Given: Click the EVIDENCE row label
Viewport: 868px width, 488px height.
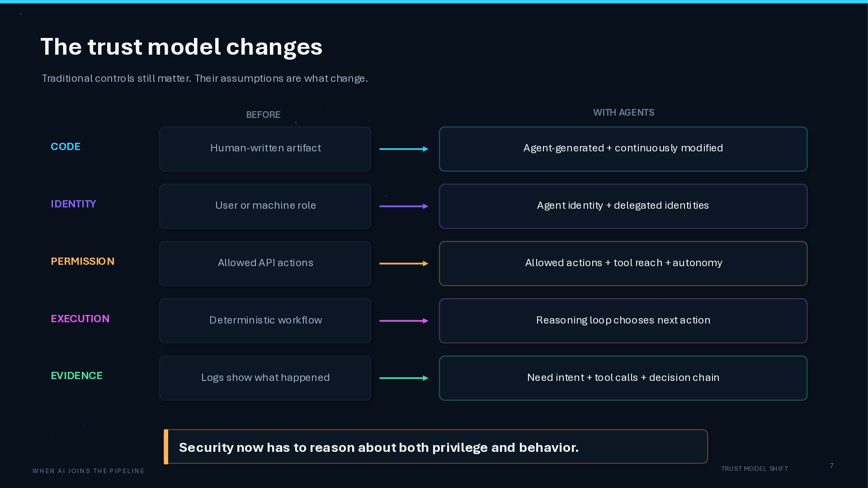Looking at the screenshot, I should 77,376.
